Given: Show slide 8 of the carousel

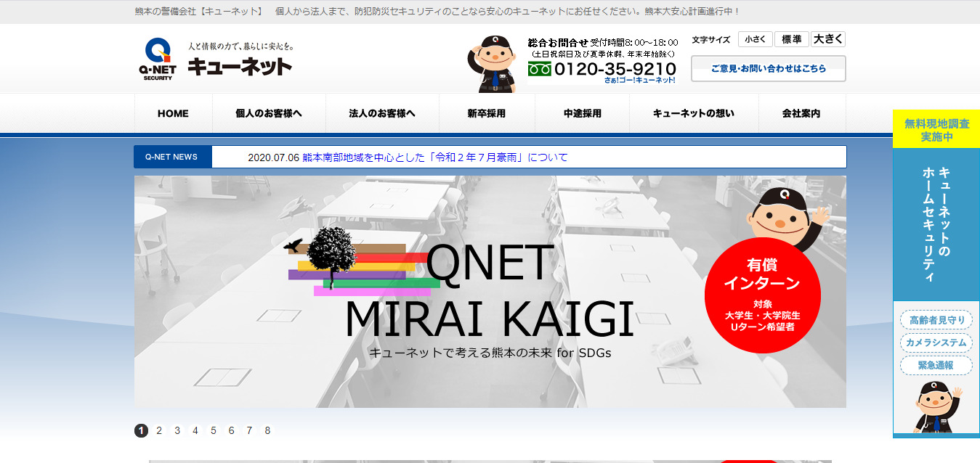Looking at the screenshot, I should point(267,430).
